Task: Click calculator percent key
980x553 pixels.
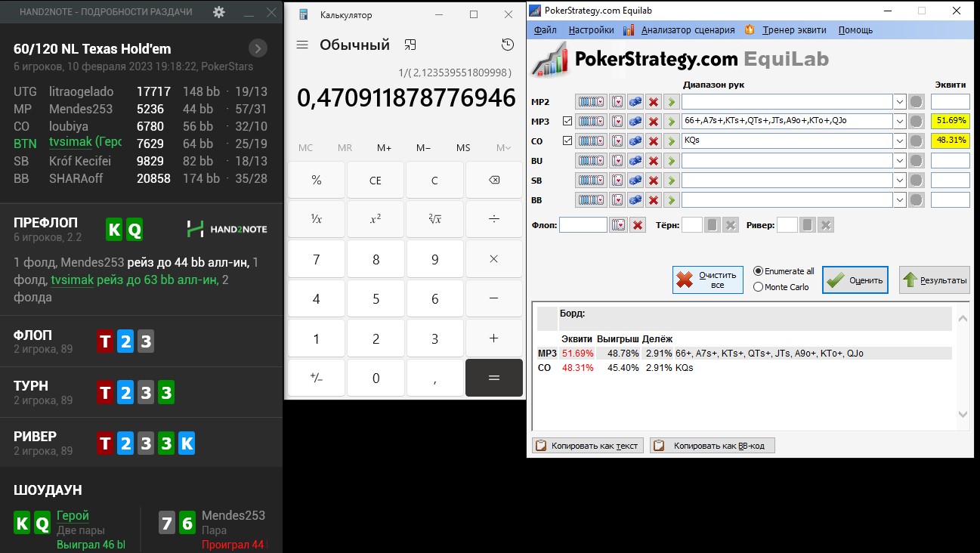Action: coord(316,181)
